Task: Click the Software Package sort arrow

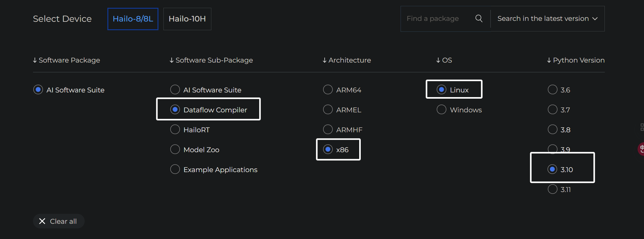Action: point(35,60)
